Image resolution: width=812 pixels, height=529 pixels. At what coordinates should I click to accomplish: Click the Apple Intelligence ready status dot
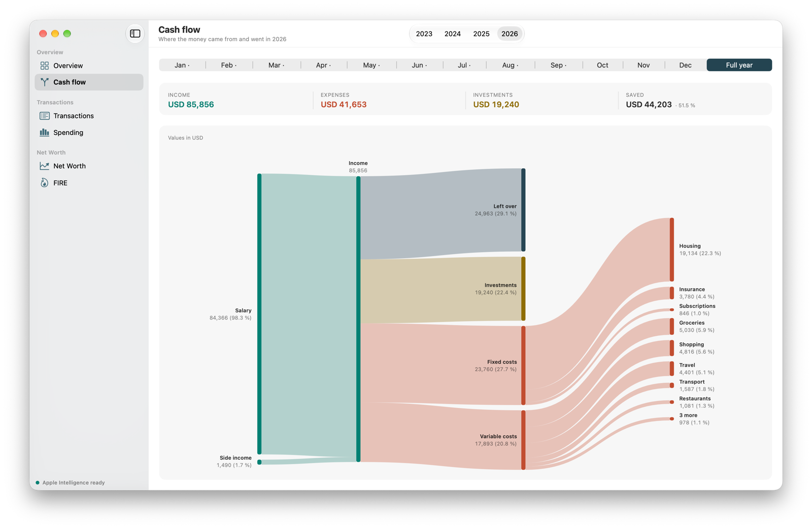pos(38,482)
